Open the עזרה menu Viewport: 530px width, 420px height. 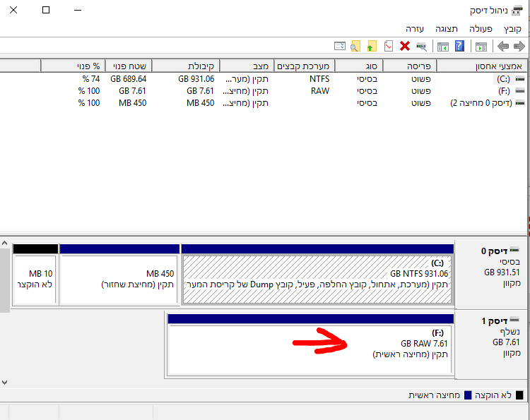tap(415, 29)
